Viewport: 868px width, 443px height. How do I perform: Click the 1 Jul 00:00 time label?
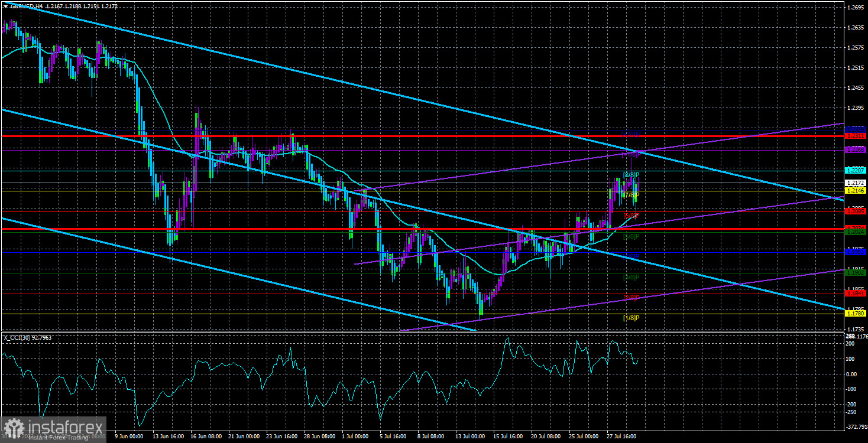355,437
